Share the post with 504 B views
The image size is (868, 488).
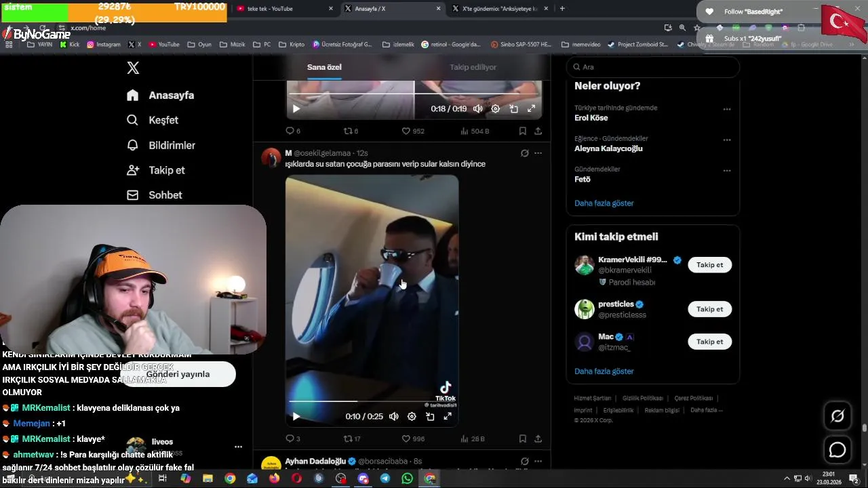click(x=538, y=131)
